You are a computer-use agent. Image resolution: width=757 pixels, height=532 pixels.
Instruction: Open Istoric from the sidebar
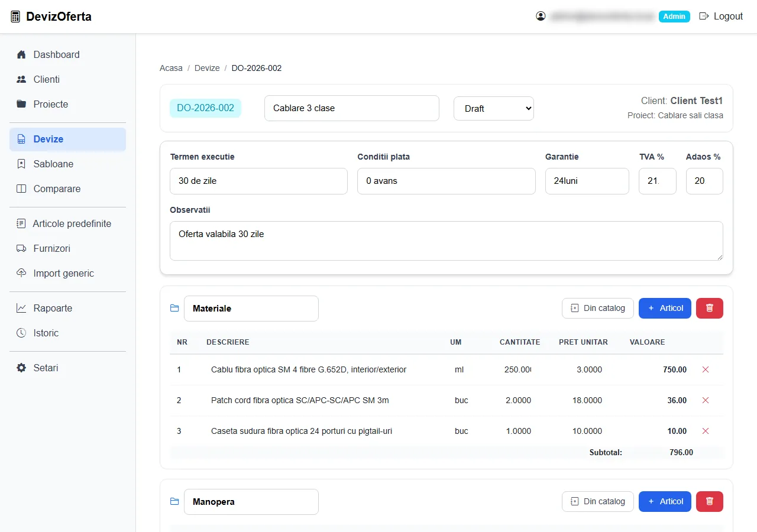tap(67, 333)
